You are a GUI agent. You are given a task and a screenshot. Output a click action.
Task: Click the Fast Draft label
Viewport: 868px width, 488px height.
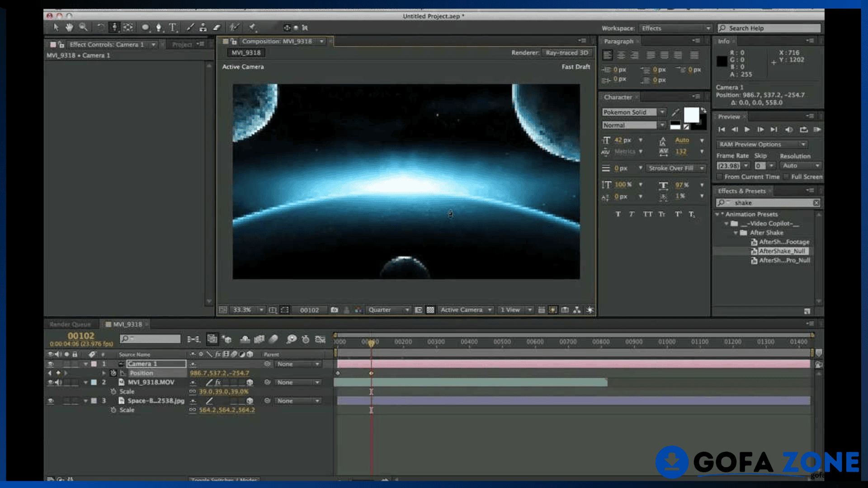576,67
